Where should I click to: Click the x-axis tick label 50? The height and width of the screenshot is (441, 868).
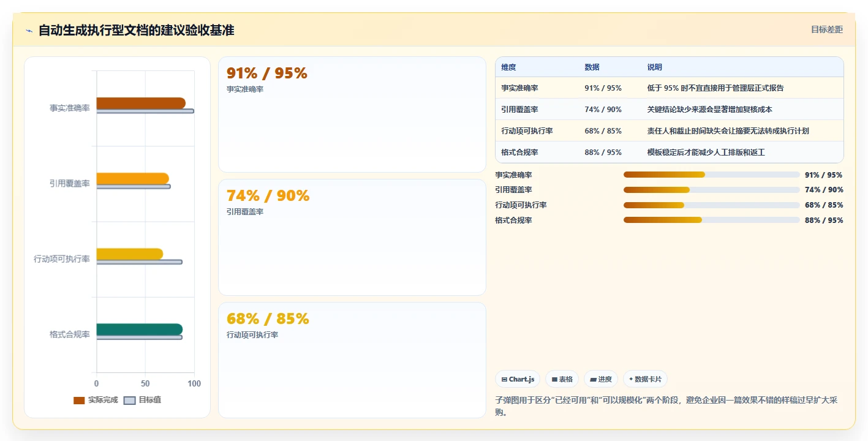[x=145, y=383]
